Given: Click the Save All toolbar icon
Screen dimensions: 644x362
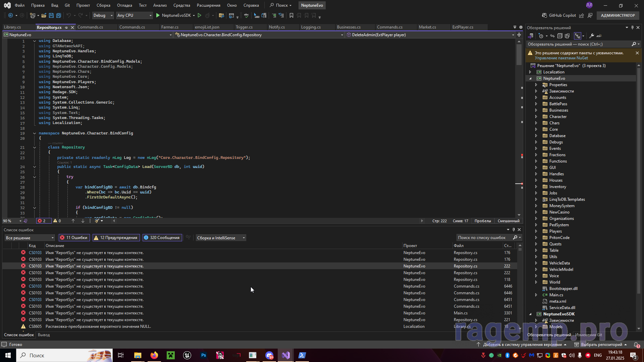Looking at the screenshot, I should point(58,15).
